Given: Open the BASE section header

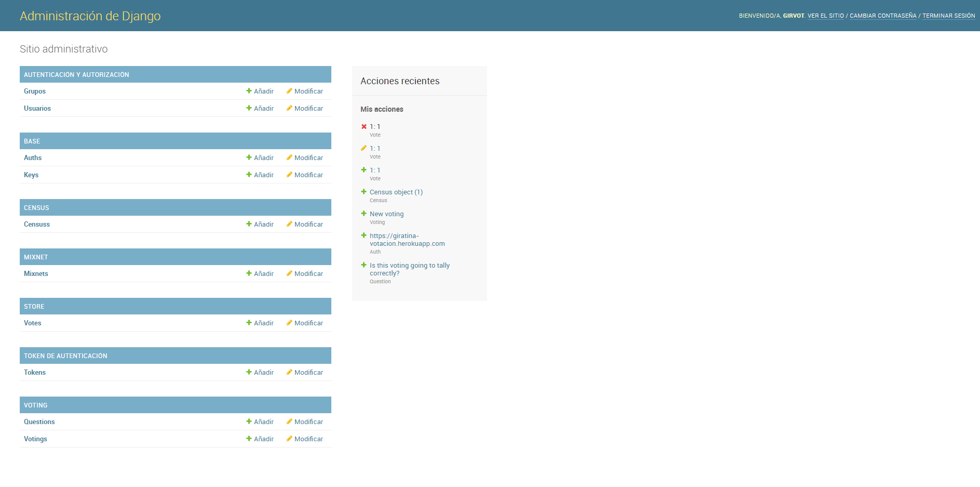Looking at the screenshot, I should click(32, 141).
